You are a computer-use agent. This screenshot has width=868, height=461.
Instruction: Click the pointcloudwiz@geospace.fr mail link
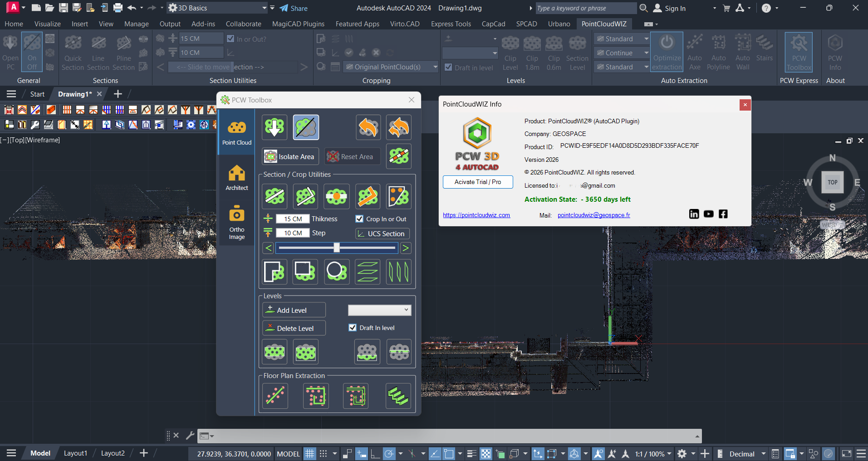click(x=593, y=215)
